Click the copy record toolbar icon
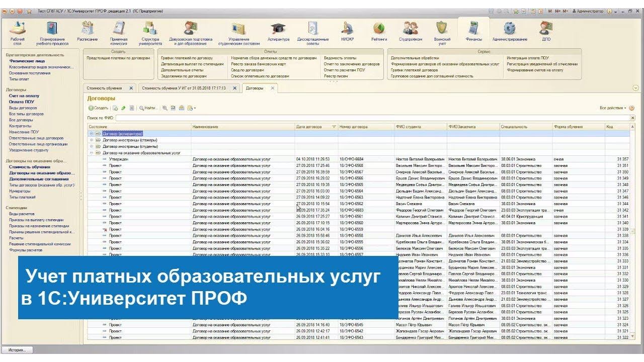This screenshot has height=362, width=644. (115, 108)
